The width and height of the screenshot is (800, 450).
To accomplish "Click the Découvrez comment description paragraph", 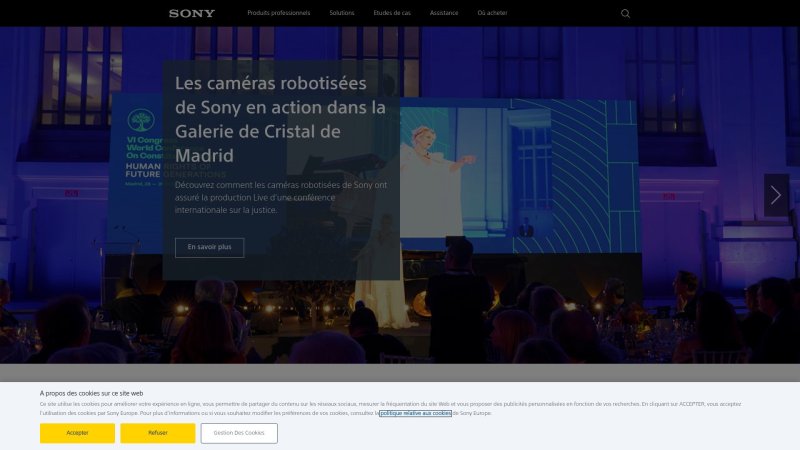I will (x=280, y=197).
